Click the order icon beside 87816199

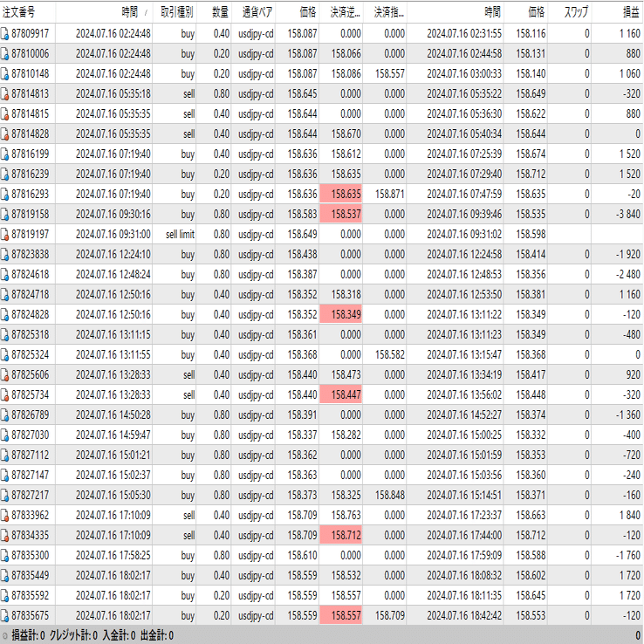tap(4, 154)
